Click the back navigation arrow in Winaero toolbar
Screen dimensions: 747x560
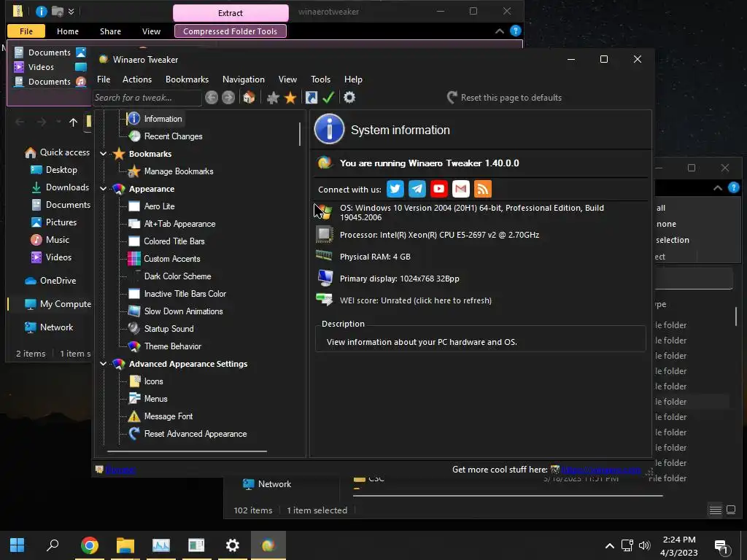pos(212,98)
